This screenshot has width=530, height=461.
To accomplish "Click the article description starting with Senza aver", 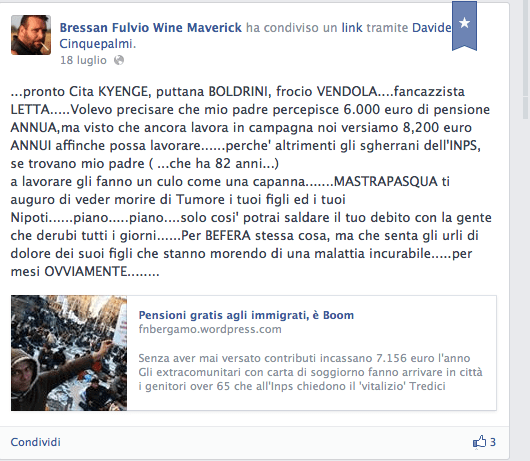I will (x=310, y=372).
